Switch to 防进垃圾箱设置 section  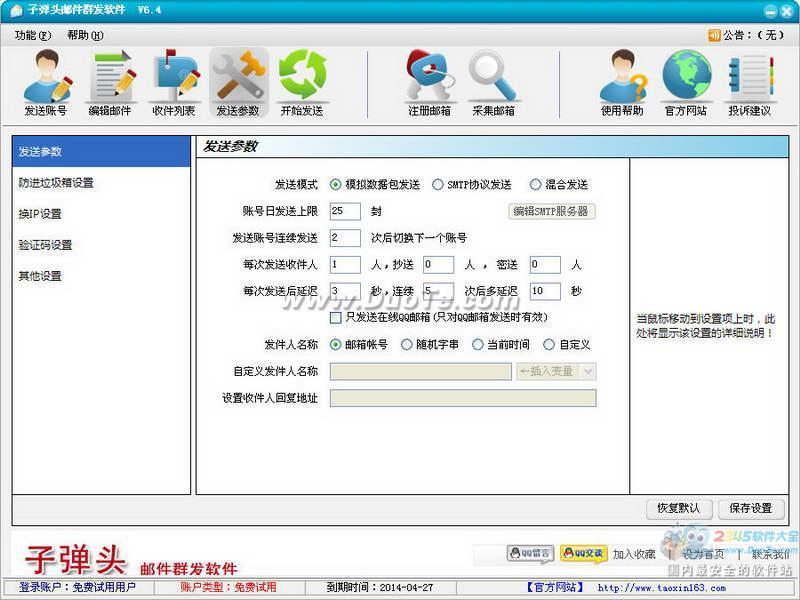[x=101, y=183]
